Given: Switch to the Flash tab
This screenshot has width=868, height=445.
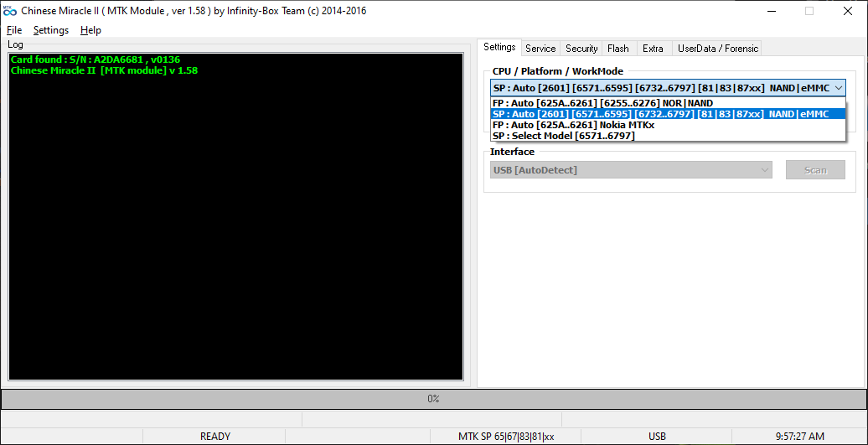Looking at the screenshot, I should click(x=617, y=48).
